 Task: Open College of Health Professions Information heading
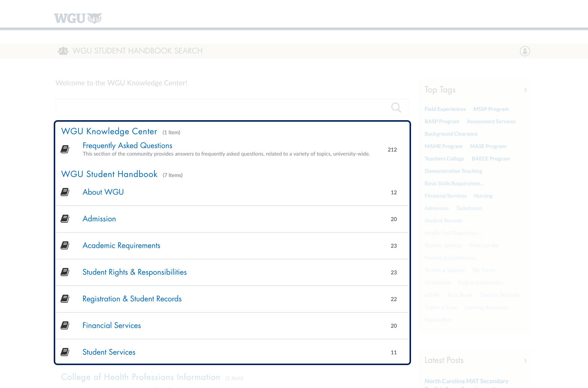tap(141, 377)
